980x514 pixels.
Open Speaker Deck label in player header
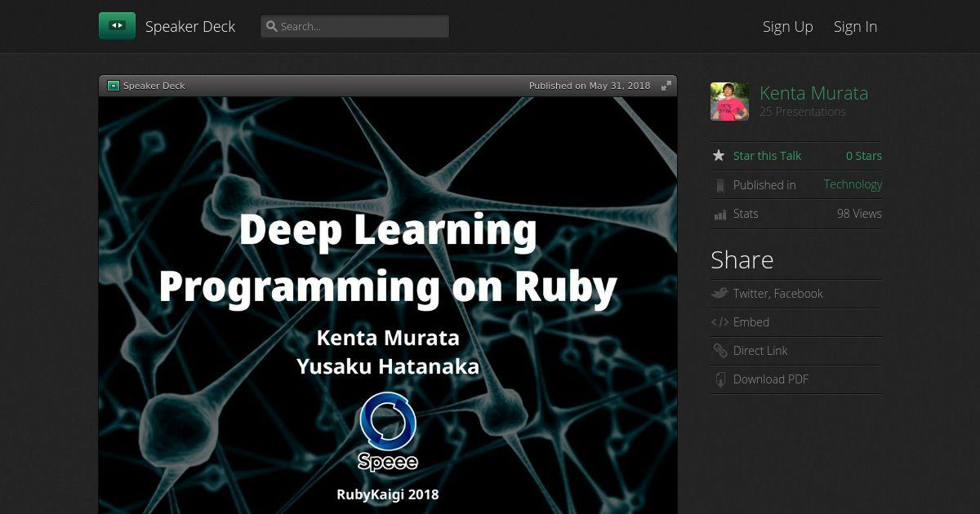154,86
